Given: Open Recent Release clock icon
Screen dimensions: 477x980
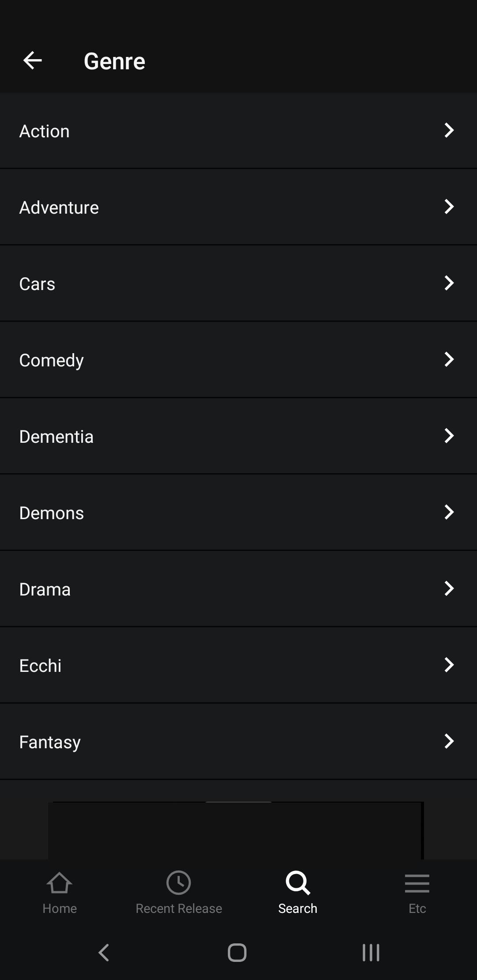Looking at the screenshot, I should (x=178, y=883).
